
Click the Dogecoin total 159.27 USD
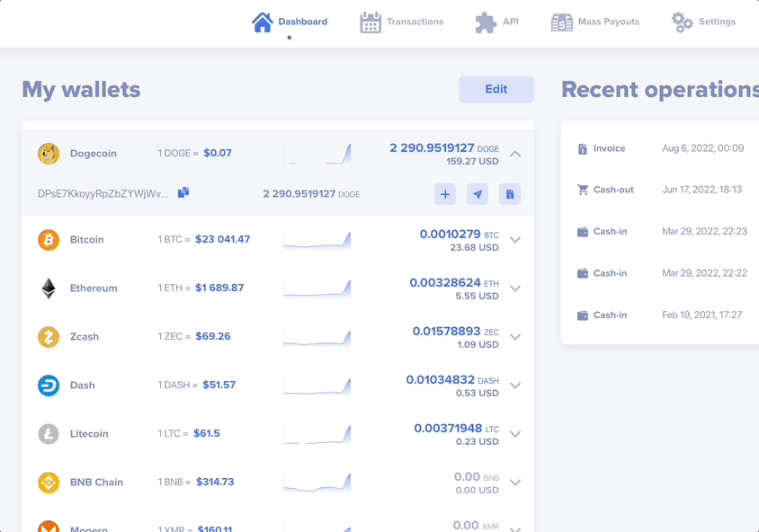click(472, 161)
